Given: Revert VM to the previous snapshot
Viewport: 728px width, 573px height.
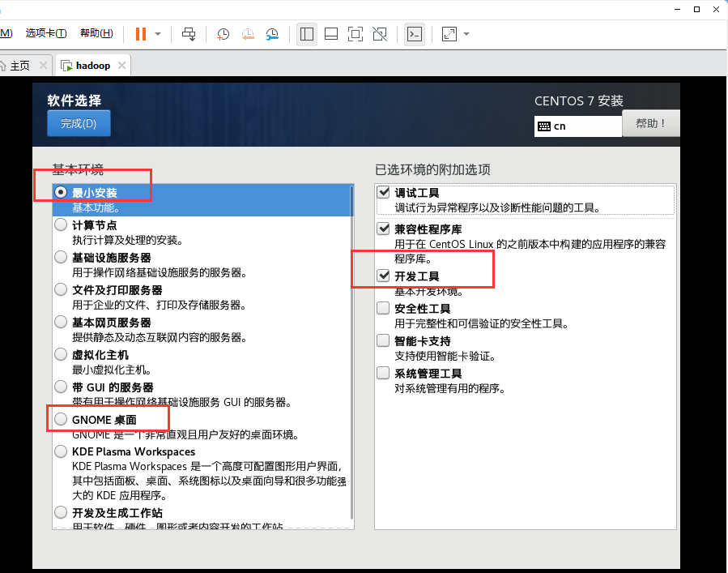Looking at the screenshot, I should [248, 34].
